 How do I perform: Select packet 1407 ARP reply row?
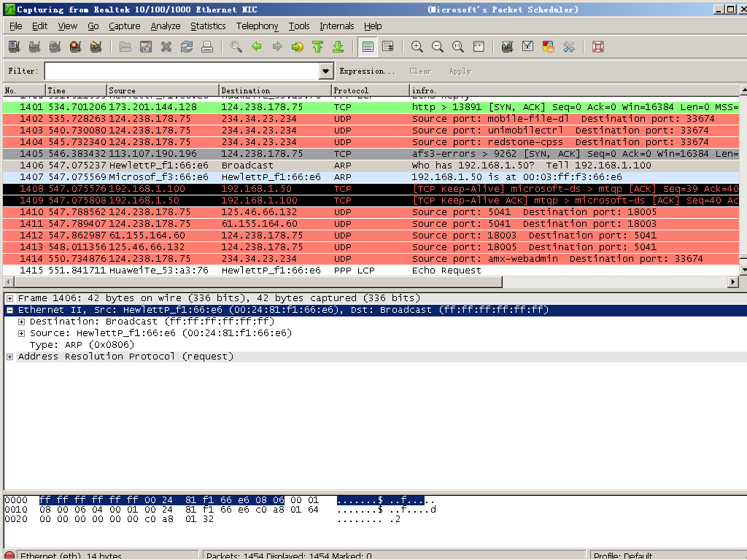coord(371,177)
